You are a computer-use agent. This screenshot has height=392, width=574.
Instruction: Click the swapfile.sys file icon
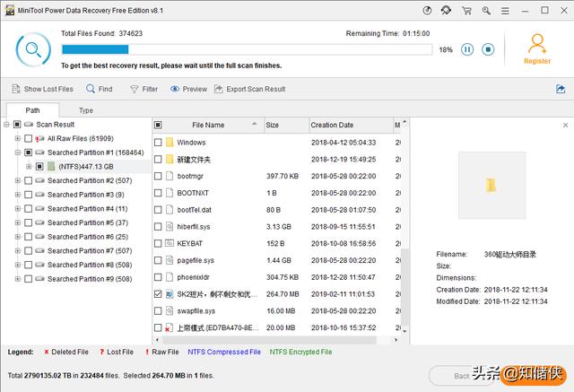[170, 310]
